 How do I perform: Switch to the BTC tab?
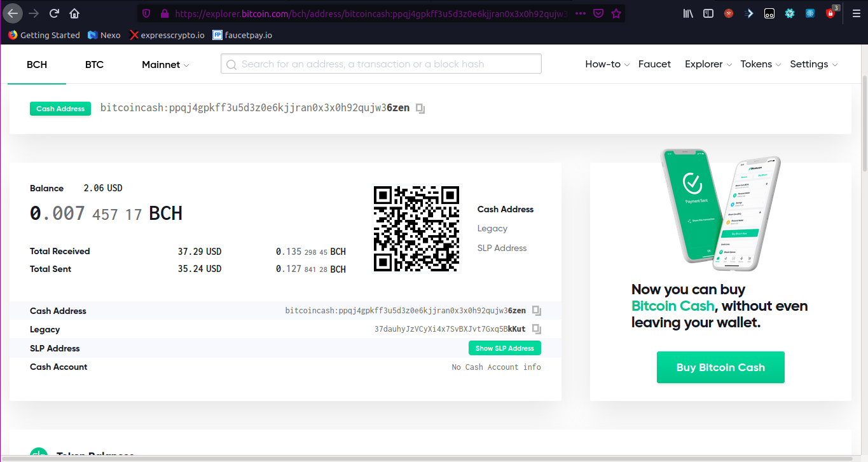[x=94, y=64]
